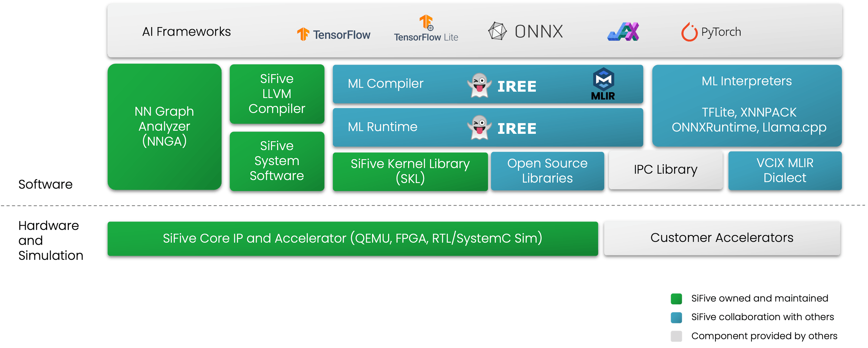Click the TensorFlow logo

[x=334, y=34]
